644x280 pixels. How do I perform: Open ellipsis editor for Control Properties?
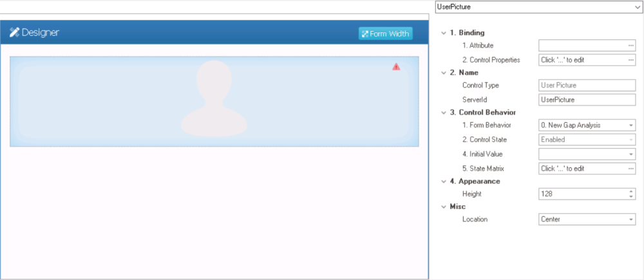[631, 60]
